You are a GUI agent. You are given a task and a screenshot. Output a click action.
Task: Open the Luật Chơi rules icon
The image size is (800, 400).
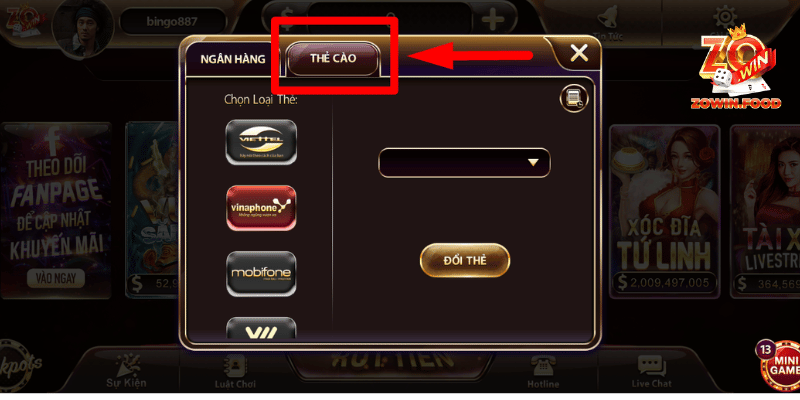click(x=235, y=365)
